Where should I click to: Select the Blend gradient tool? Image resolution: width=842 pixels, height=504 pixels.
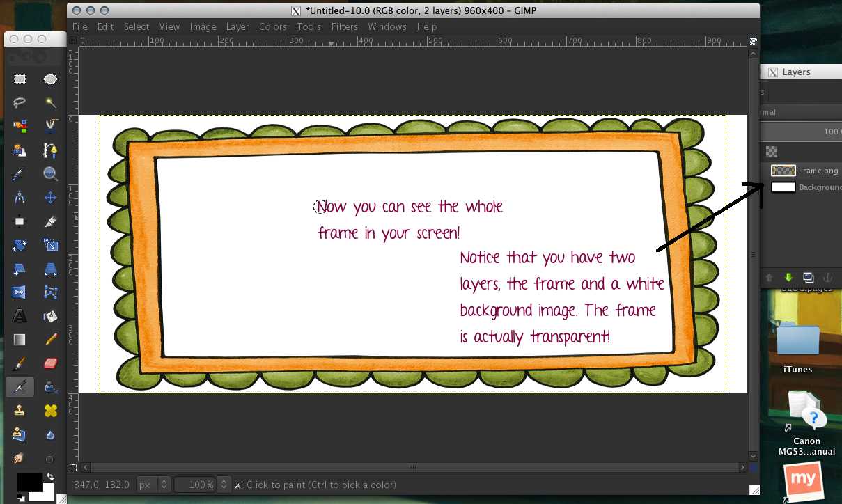[20, 340]
